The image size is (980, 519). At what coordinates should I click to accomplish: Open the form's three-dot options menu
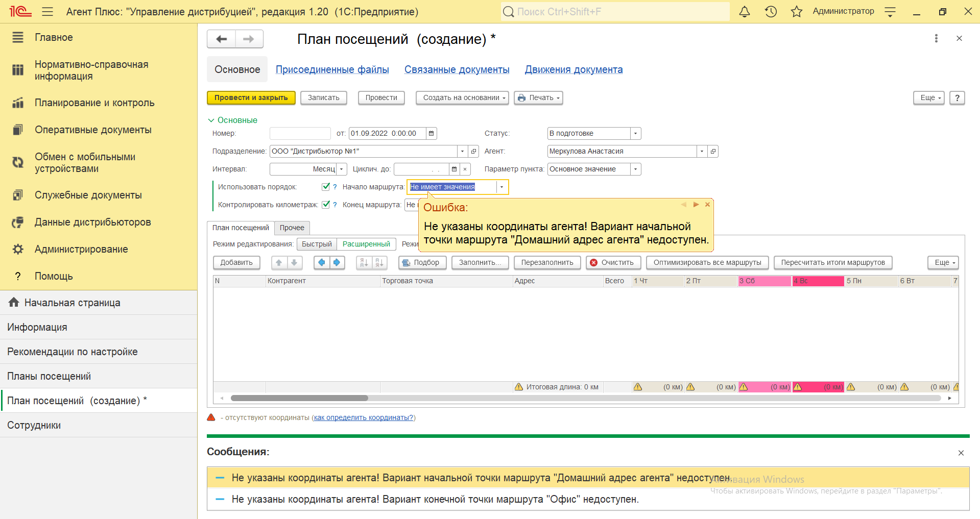(936, 38)
